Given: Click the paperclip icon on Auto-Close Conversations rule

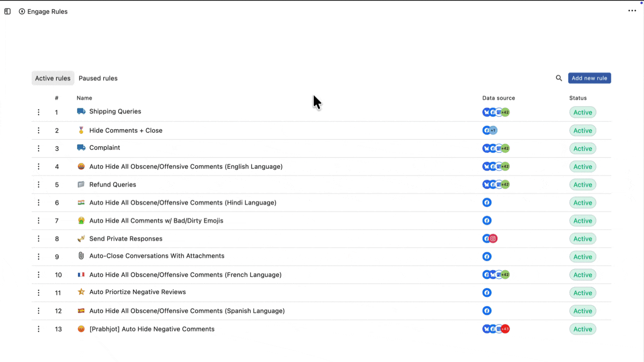Looking at the screenshot, I should (x=81, y=256).
